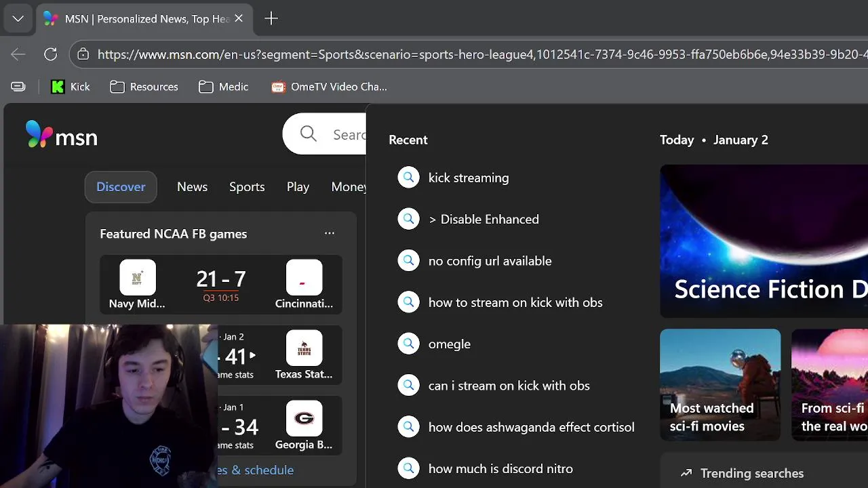Open the scores & schedule link
This screenshot has width=868, height=488.
[256, 470]
